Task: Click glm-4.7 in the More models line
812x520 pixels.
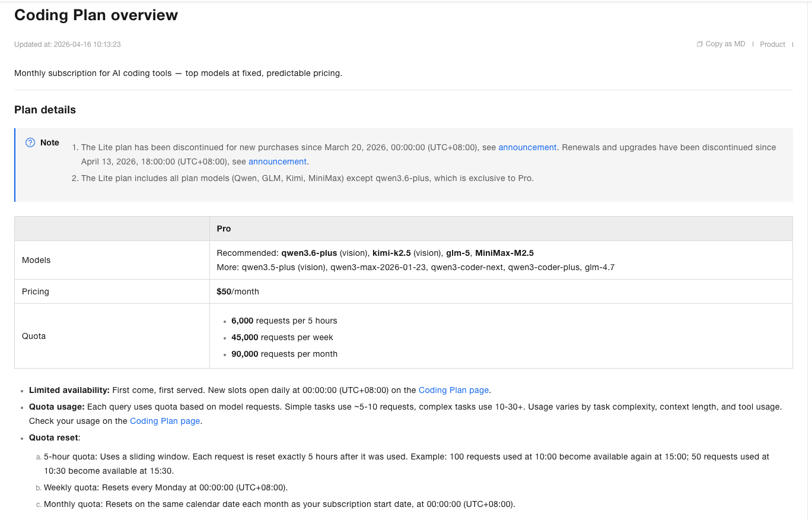Action: 600,267
